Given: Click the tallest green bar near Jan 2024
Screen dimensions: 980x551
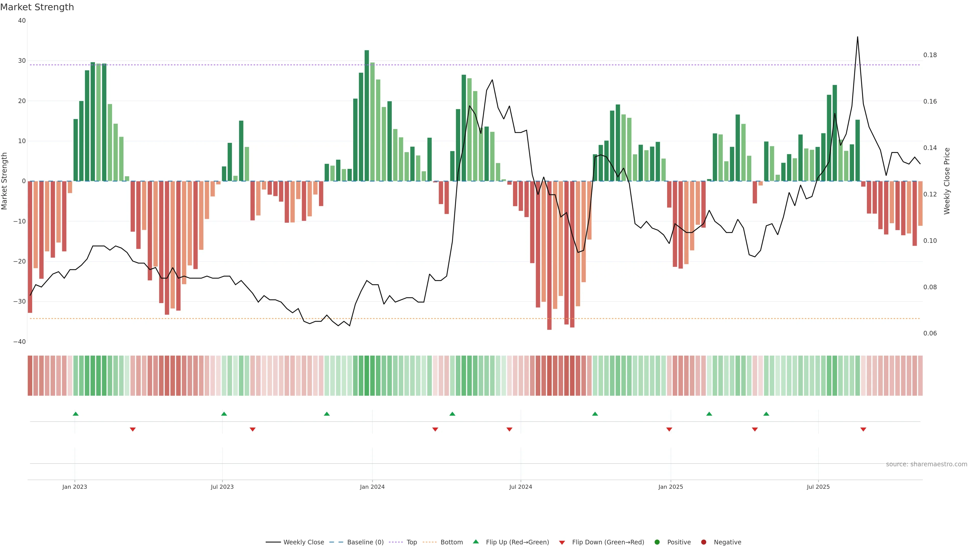Looking at the screenshot, I should [x=367, y=114].
